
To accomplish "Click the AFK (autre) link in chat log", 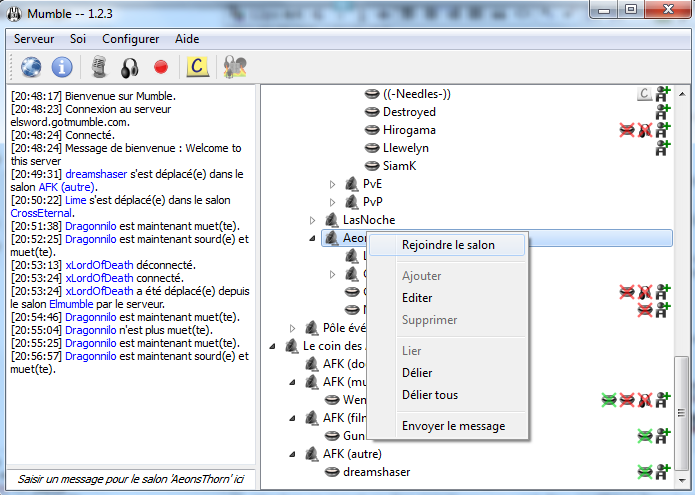I will pyautogui.click(x=66, y=187).
